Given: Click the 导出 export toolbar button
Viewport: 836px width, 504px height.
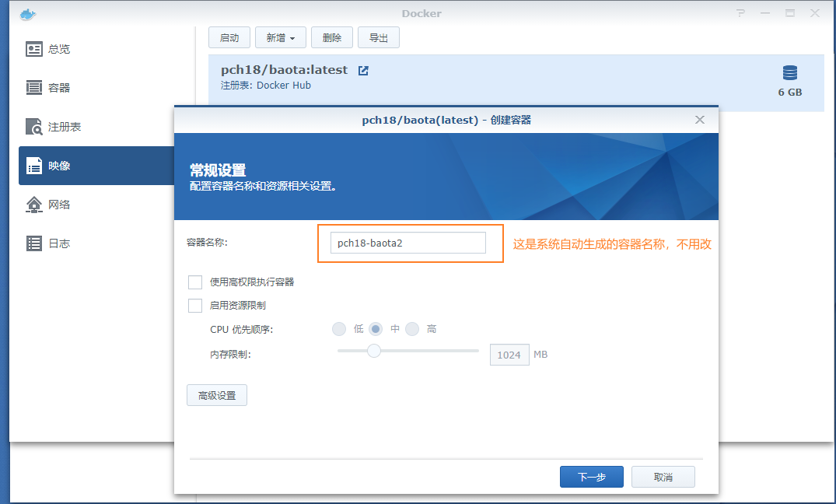Looking at the screenshot, I should [379, 37].
